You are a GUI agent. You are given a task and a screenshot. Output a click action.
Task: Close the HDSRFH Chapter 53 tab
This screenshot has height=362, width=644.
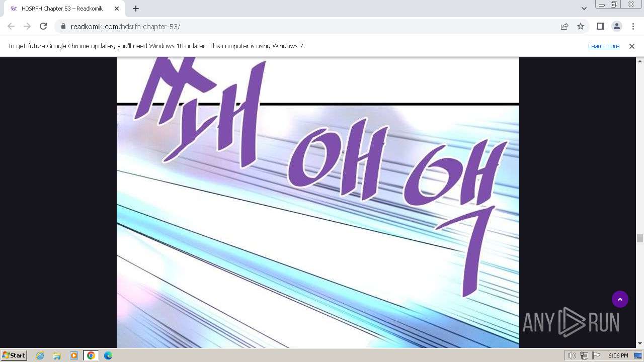(117, 9)
